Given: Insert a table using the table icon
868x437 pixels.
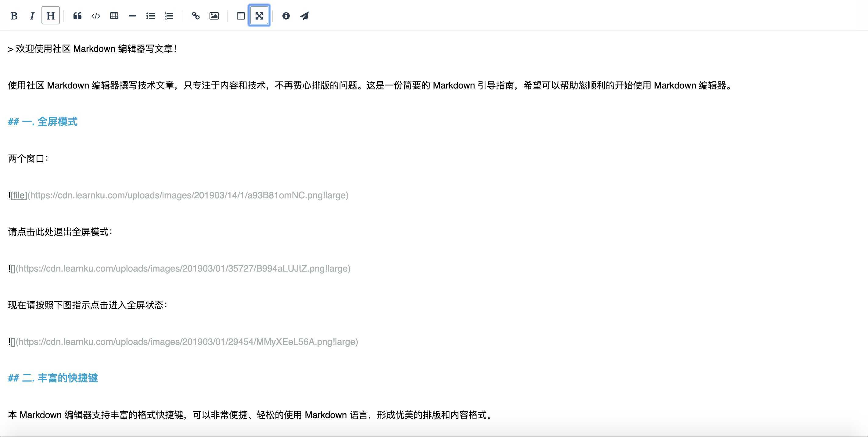Looking at the screenshot, I should pyautogui.click(x=114, y=16).
